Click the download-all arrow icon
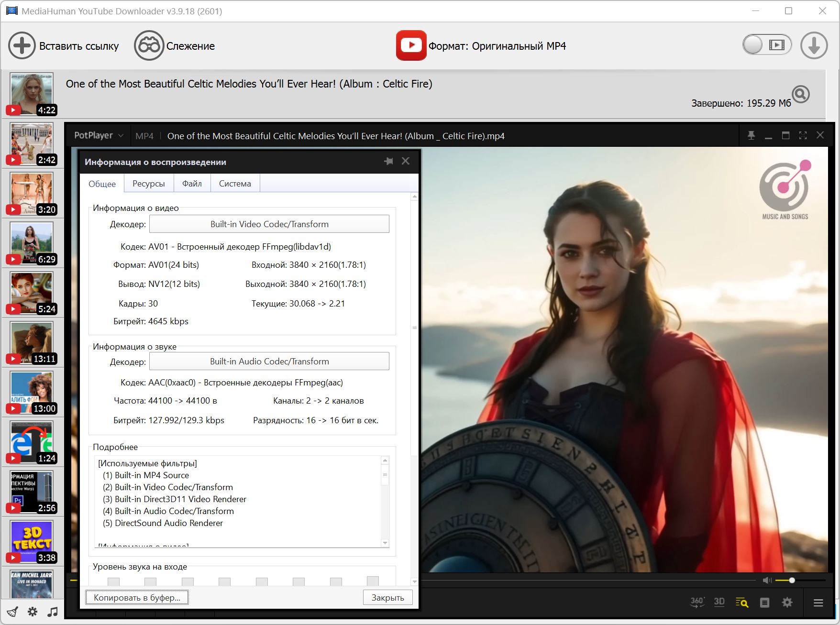840x625 pixels. pos(814,46)
